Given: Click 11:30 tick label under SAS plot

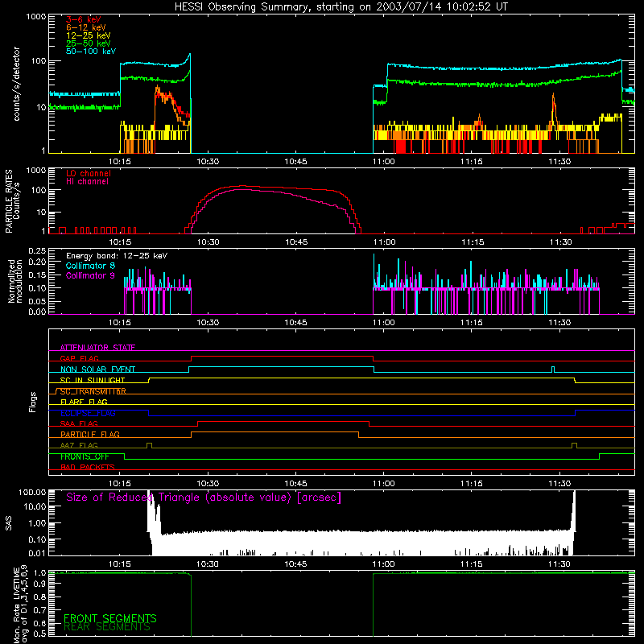Looking at the screenshot, I should (x=559, y=564).
